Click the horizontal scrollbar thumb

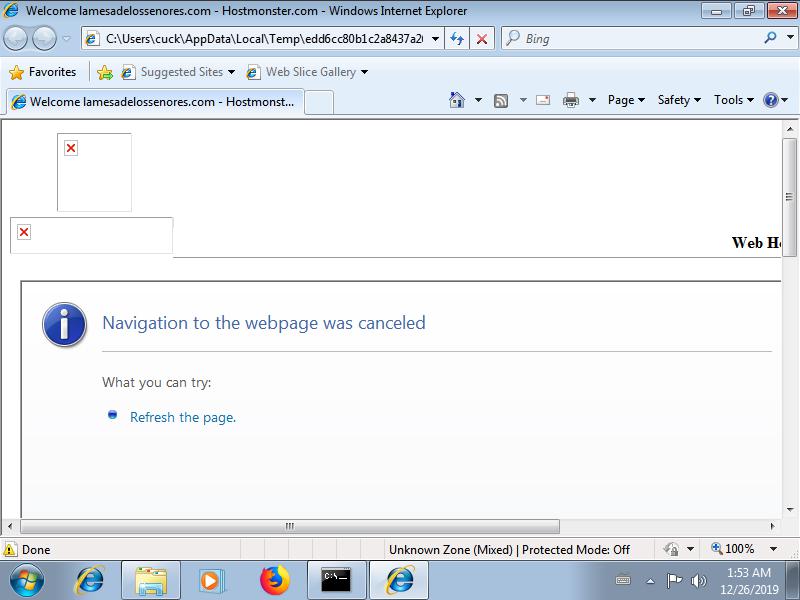pyautogui.click(x=290, y=526)
